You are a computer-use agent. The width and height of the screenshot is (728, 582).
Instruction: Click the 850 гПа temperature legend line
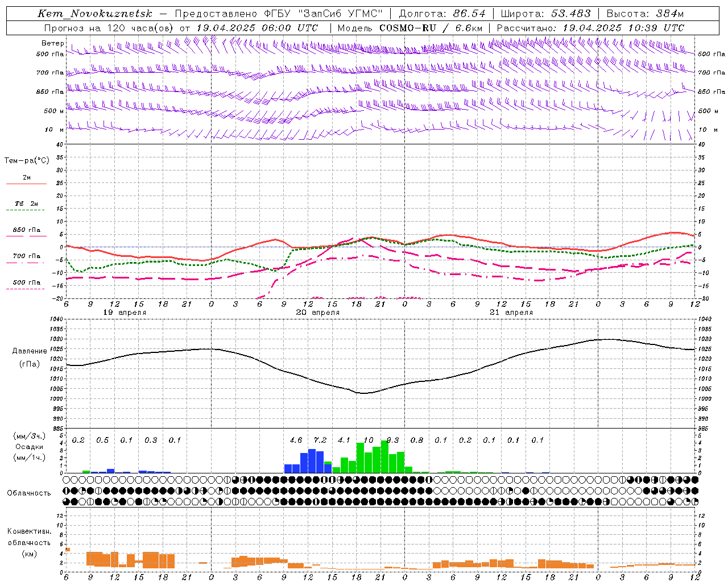pyautogui.click(x=26, y=236)
